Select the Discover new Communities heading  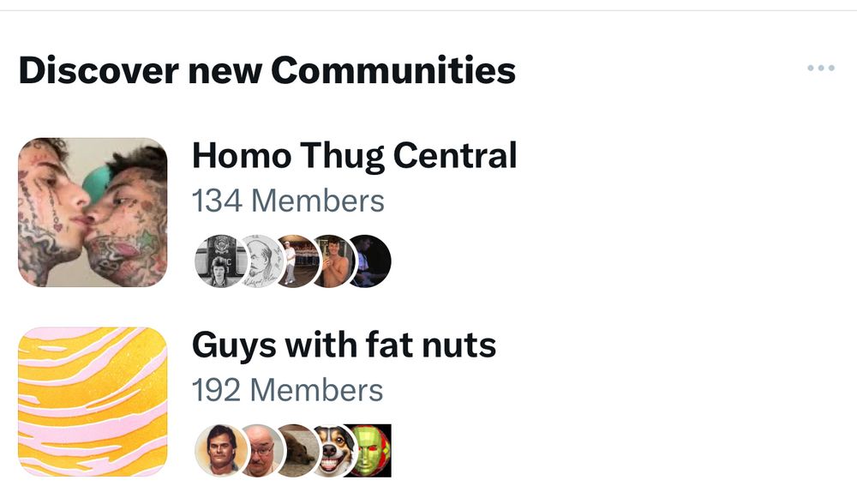click(267, 70)
